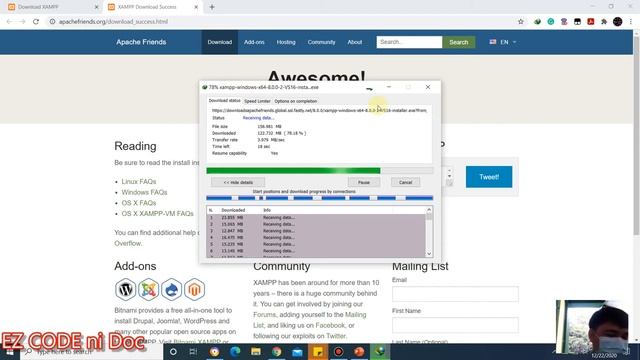Open the Joomla add-on icon
This screenshot has height=360, width=640.
point(148,289)
